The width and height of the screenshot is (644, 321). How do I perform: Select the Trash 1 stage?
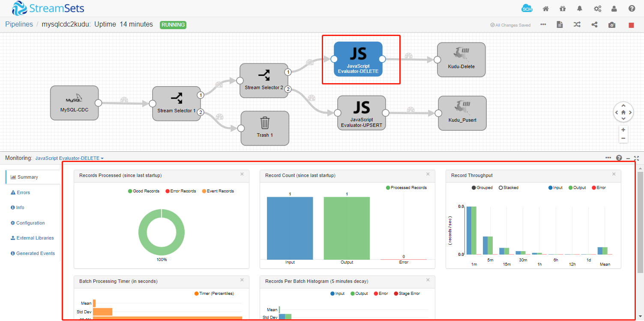tap(265, 128)
